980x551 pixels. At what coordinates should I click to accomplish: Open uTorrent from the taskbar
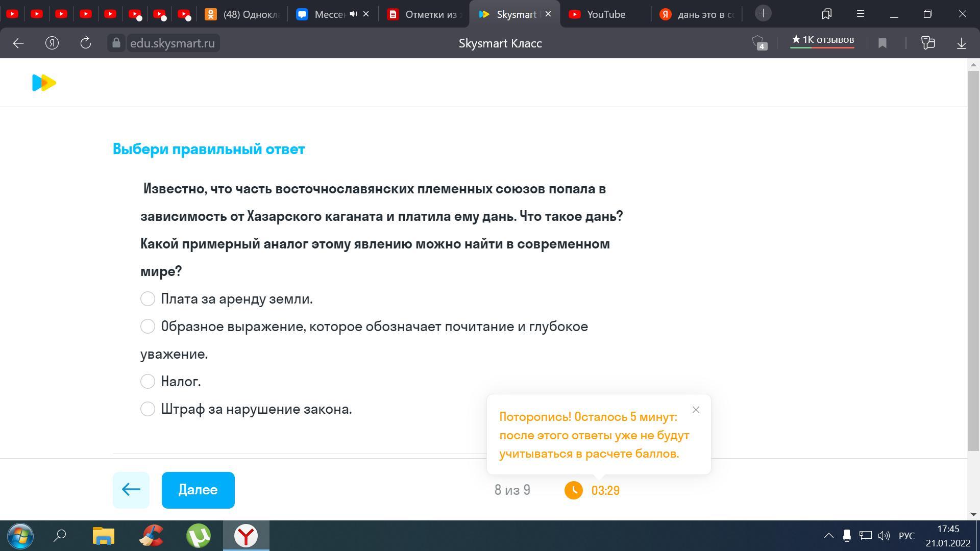click(199, 536)
